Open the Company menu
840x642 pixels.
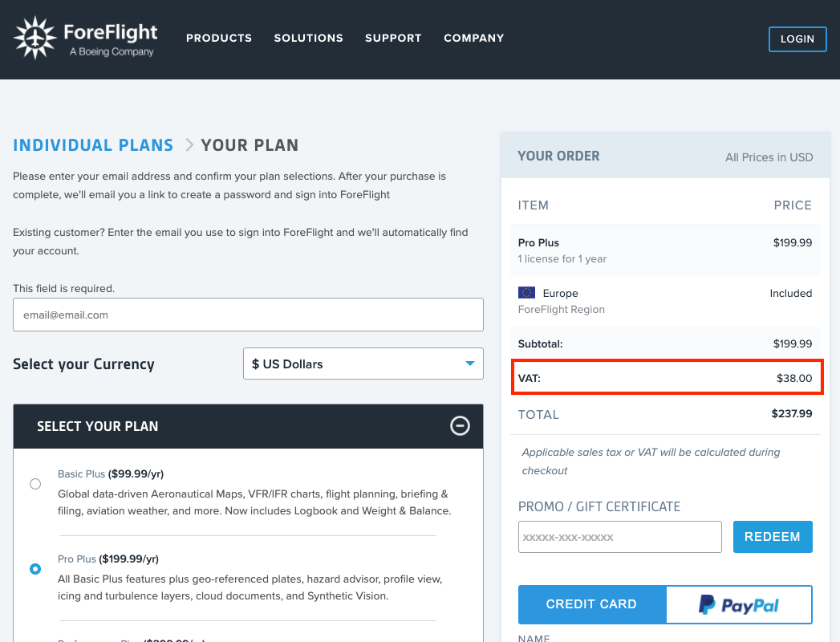click(x=474, y=38)
